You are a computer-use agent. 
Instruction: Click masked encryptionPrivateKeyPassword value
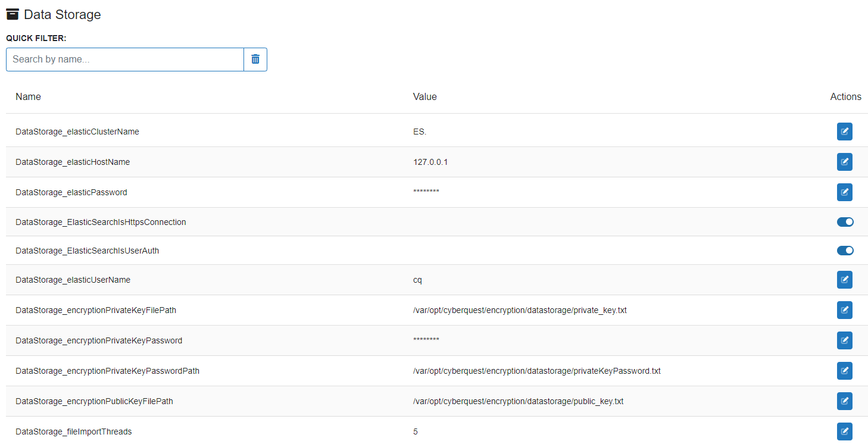(426, 340)
